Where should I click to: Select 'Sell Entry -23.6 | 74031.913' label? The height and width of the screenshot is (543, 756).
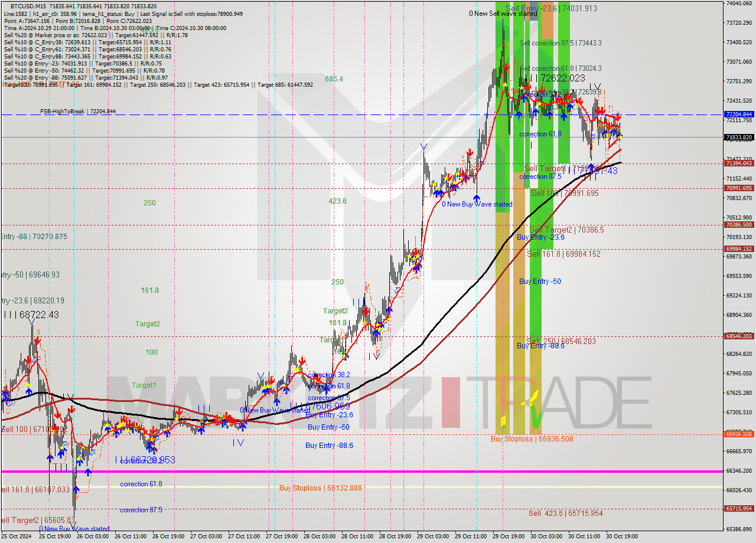551,8
